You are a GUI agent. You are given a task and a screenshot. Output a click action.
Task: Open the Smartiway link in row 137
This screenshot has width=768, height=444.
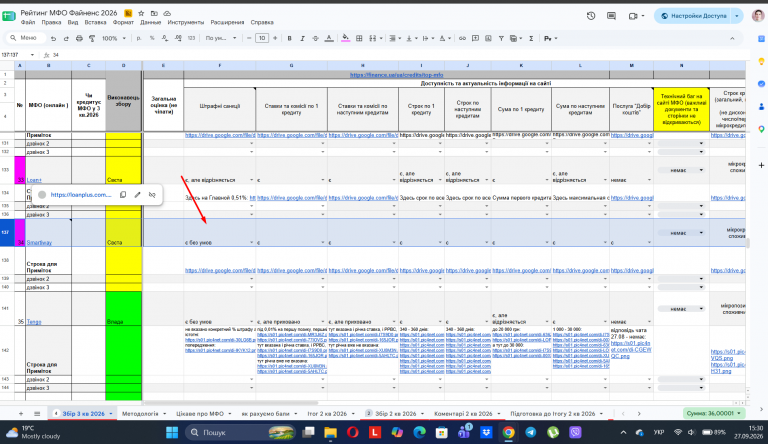click(39, 243)
